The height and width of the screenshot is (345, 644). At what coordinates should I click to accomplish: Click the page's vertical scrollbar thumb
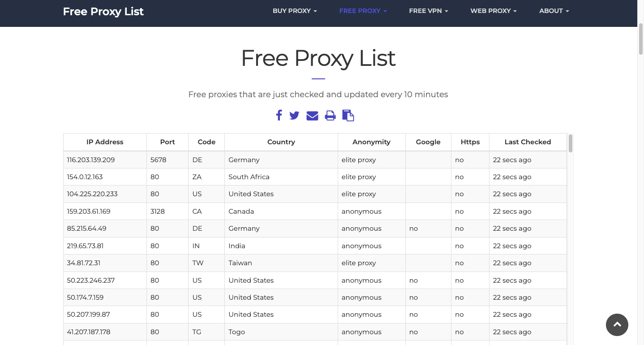[x=641, y=38]
